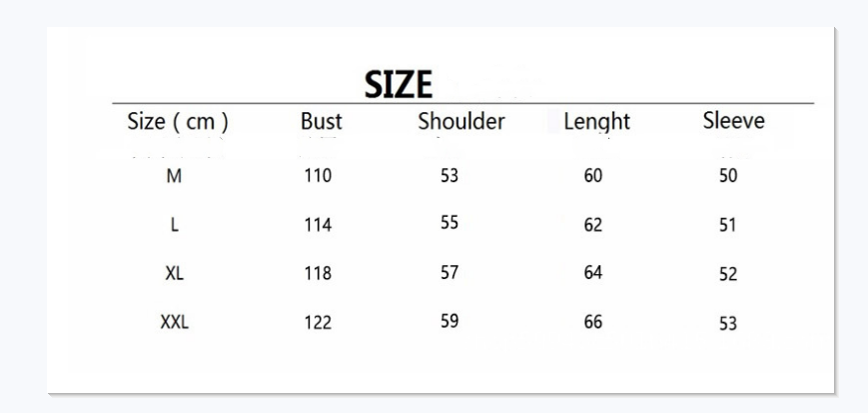Select the Sleeve column header
Image resolution: width=868 pixels, height=413 pixels.
coord(733,120)
